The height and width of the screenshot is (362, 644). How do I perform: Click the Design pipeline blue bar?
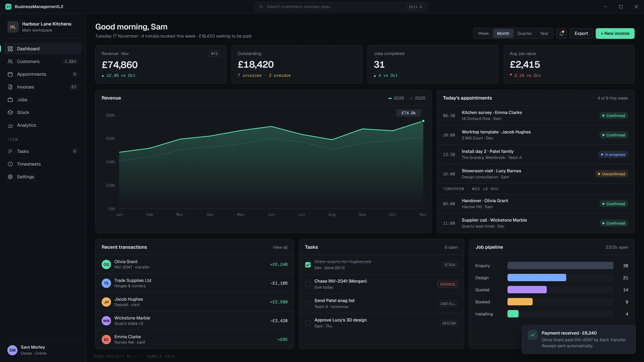[537, 278]
